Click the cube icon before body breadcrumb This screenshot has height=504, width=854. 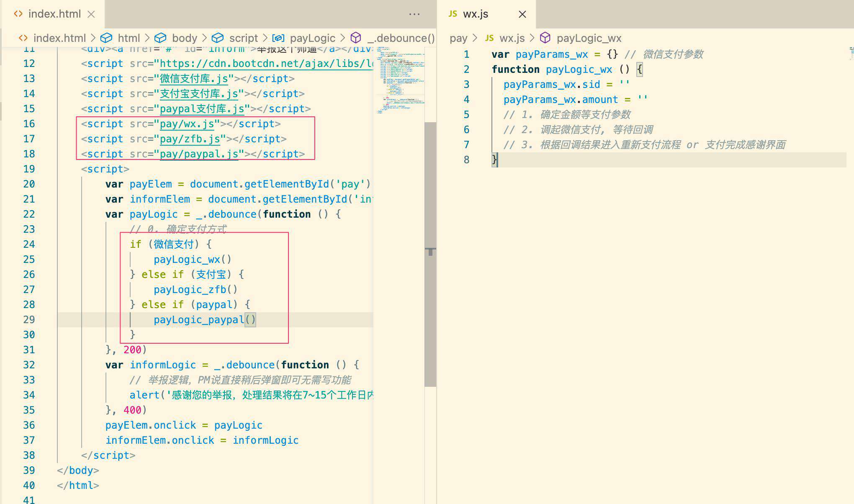point(160,38)
